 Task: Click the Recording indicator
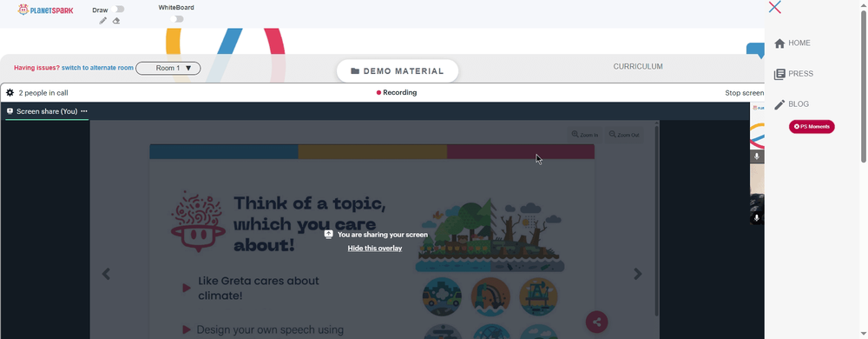[397, 92]
